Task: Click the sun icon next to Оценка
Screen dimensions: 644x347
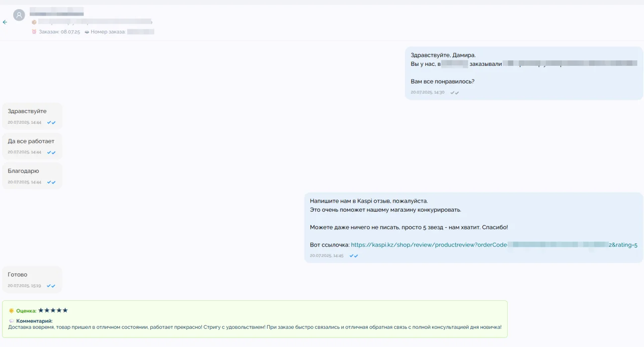Action: click(x=12, y=311)
